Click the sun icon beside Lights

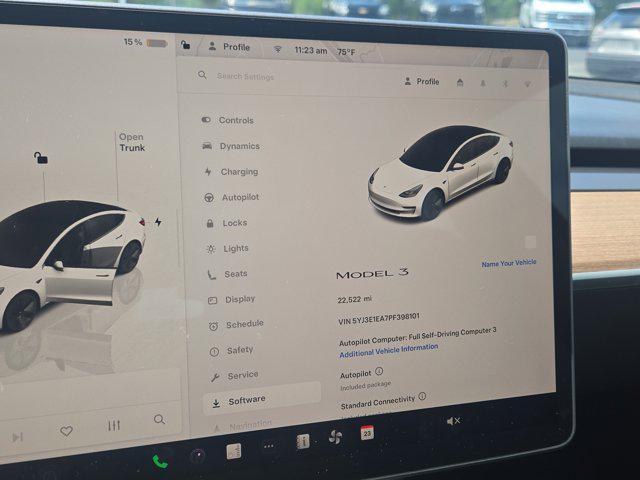click(x=211, y=249)
